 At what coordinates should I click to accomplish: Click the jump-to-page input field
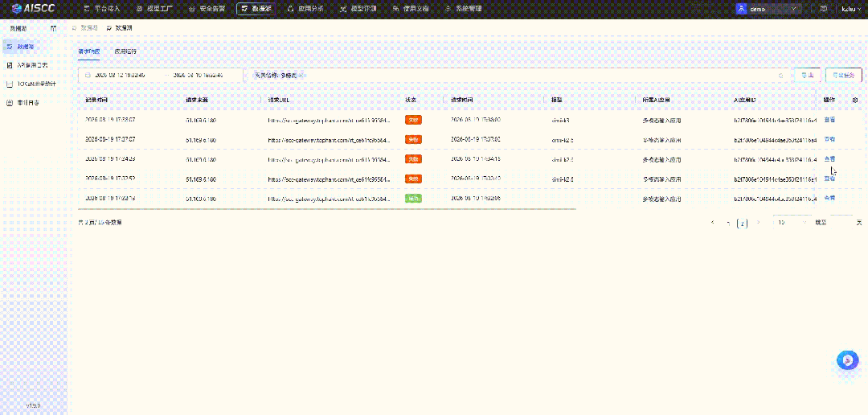pos(841,222)
